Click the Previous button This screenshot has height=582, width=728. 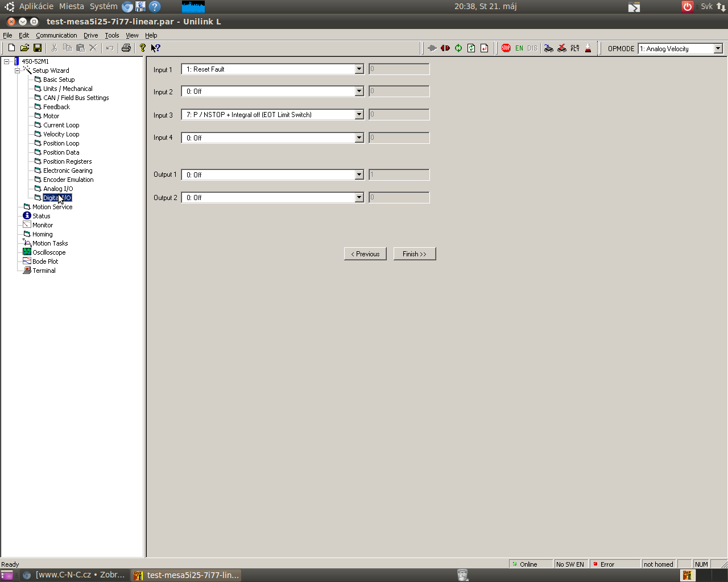click(365, 254)
